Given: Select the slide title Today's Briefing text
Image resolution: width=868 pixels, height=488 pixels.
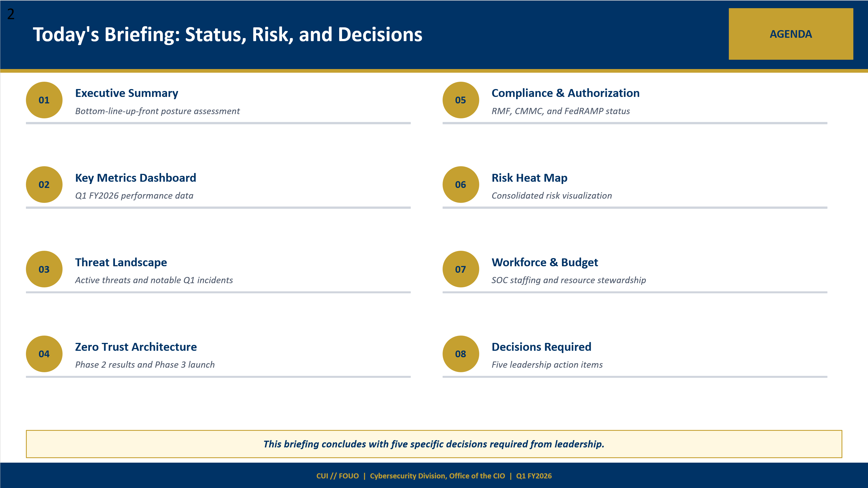Looking at the screenshot, I should [x=228, y=34].
